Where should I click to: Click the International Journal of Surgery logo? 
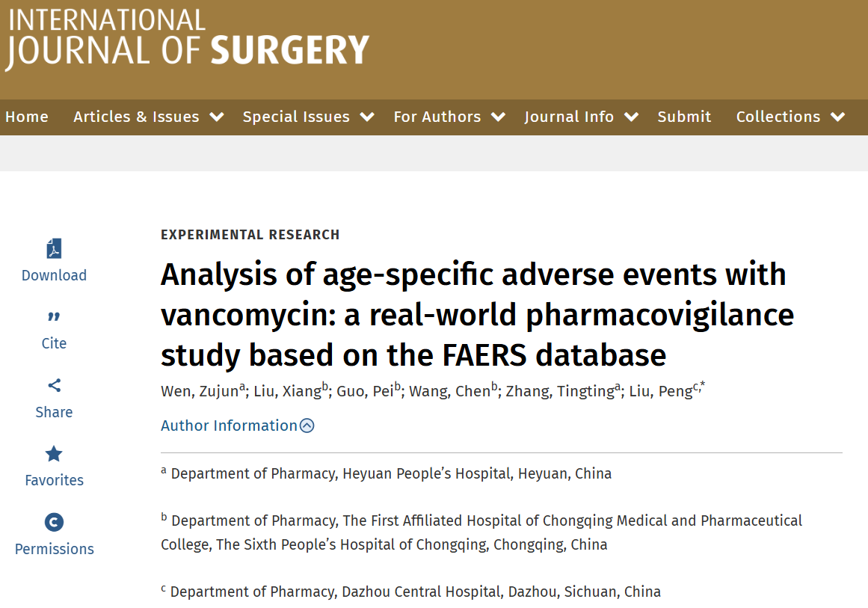click(188, 40)
